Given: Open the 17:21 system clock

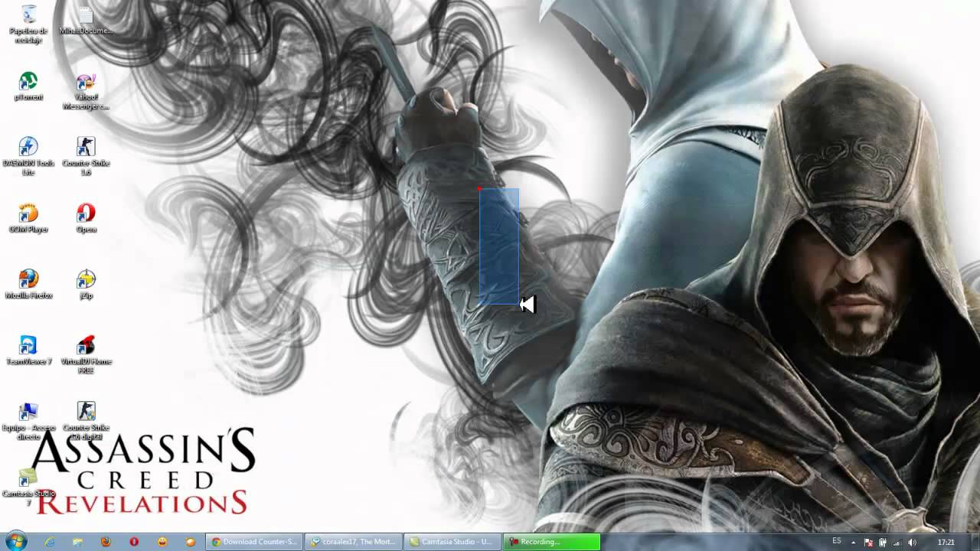Looking at the screenshot, I should pos(946,543).
